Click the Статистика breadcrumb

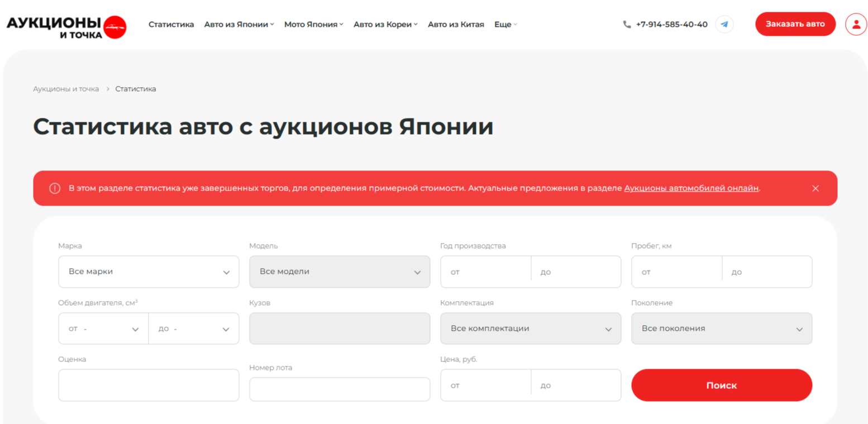pos(136,89)
